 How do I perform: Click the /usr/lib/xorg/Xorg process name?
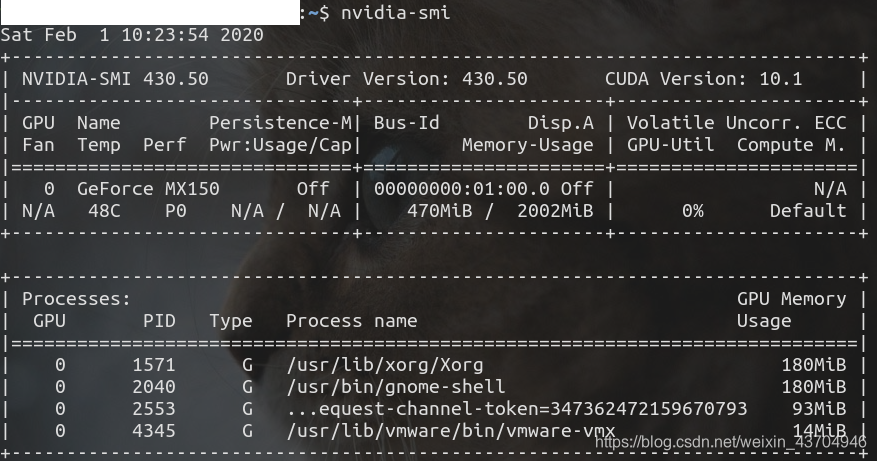385,365
